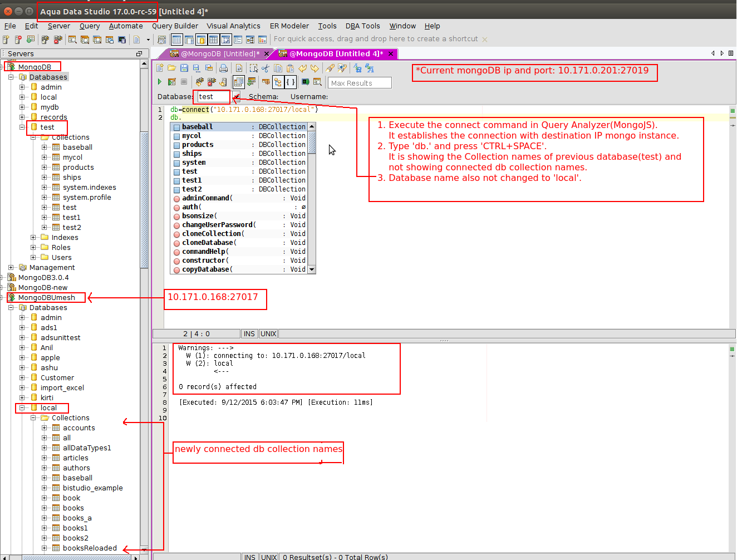Expand the Indexes folder
737x560 pixels.
[33, 237]
